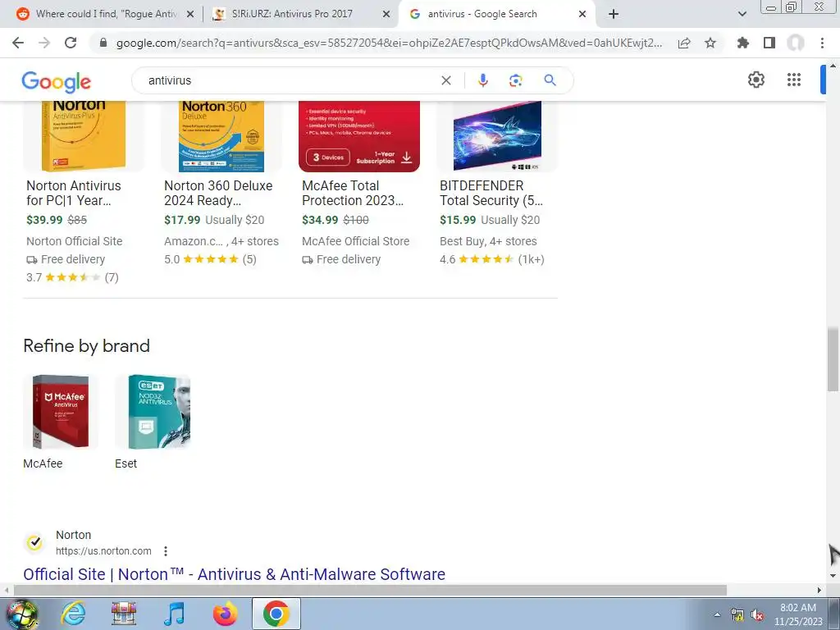Open BITDEFENDER Total Security listing
840x630 pixels.
click(x=491, y=193)
